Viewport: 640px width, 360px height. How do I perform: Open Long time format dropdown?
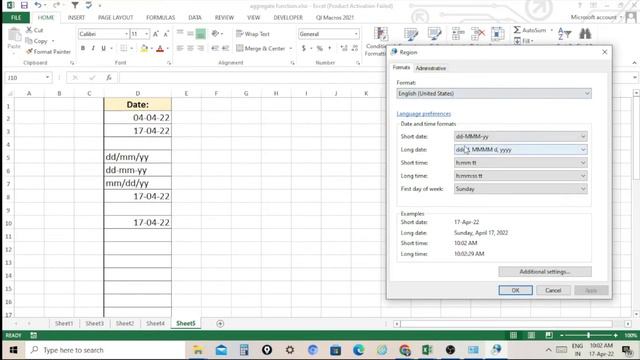click(x=521, y=176)
